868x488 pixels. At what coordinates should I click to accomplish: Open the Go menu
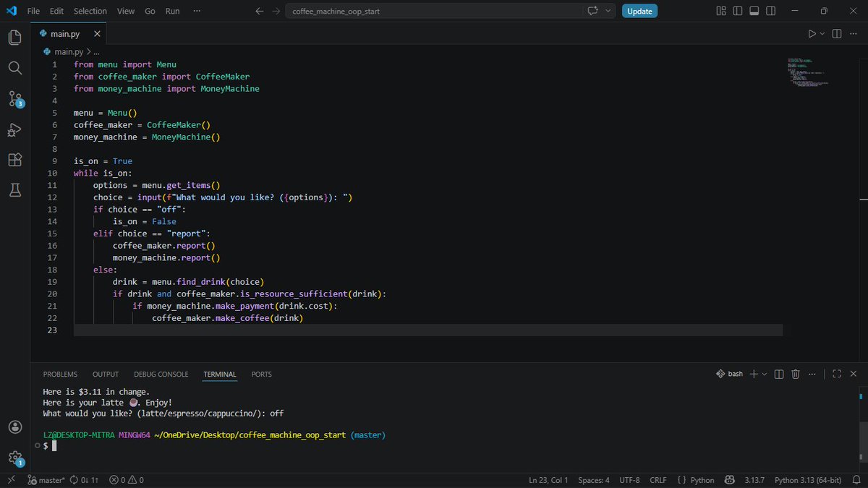pyautogui.click(x=150, y=11)
